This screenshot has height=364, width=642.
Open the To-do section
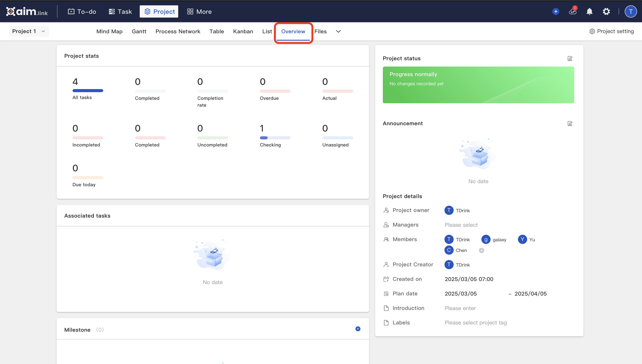point(82,11)
